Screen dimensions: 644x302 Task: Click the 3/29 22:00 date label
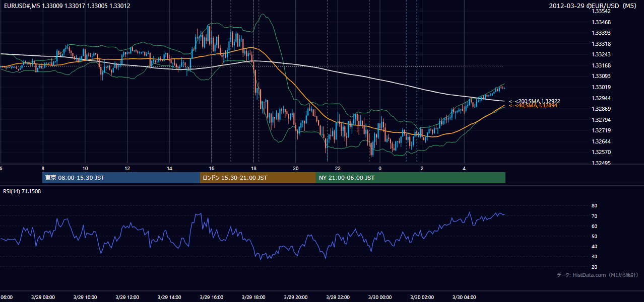click(338, 297)
